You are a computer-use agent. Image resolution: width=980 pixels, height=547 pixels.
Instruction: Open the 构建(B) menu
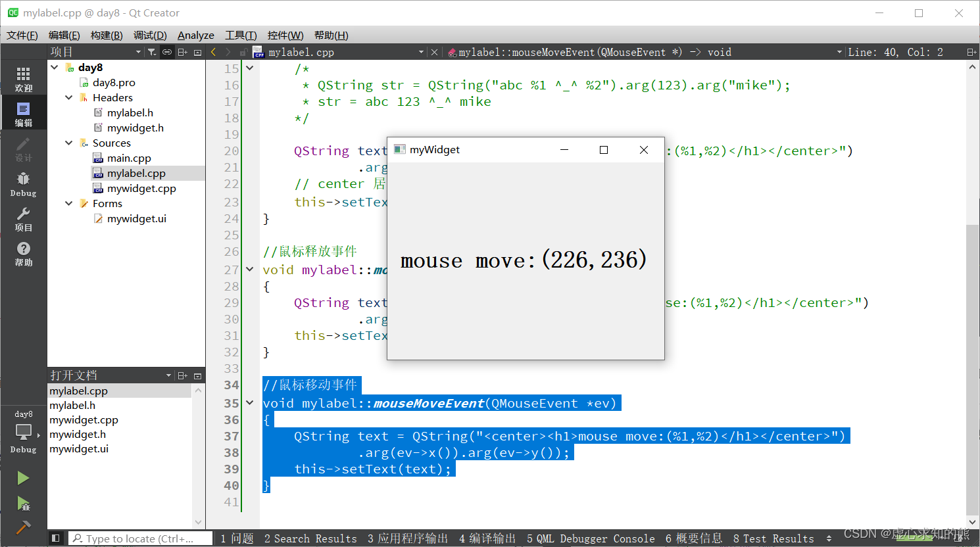(x=106, y=35)
